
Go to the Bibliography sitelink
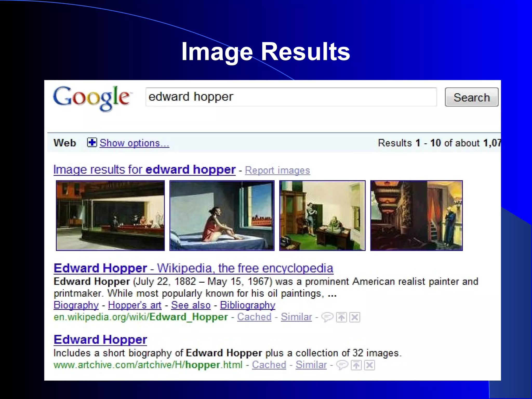coord(248,305)
